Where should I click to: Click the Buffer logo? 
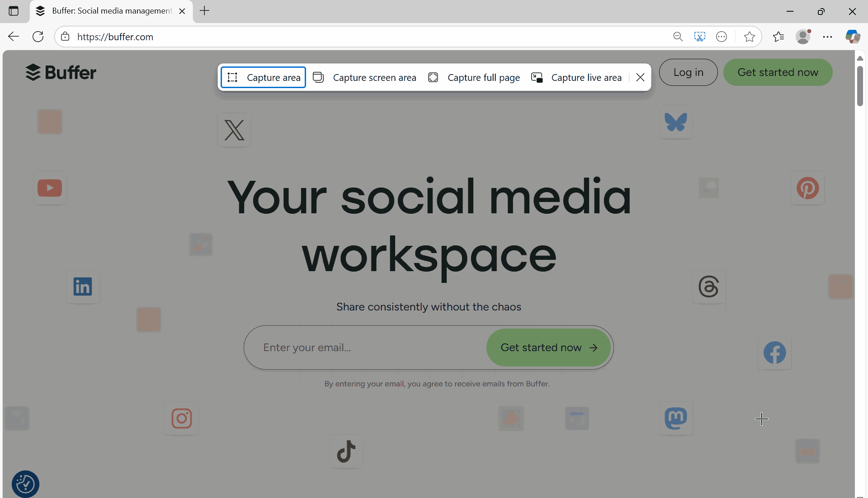[x=61, y=72]
